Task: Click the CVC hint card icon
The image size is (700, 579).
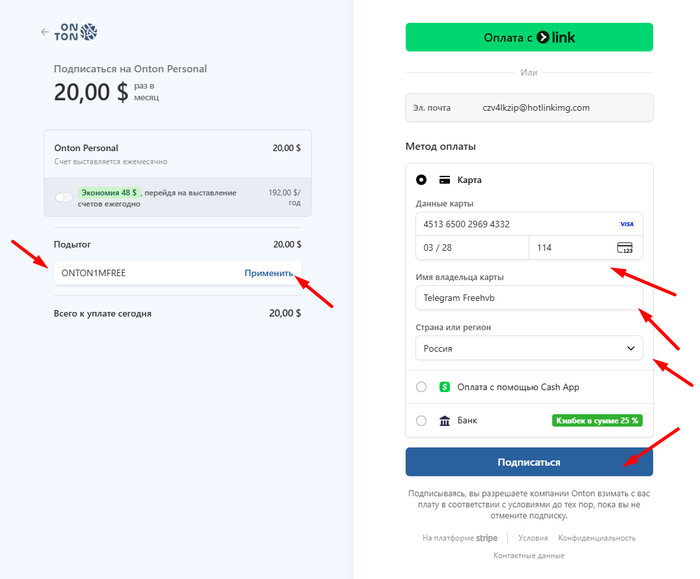Action: (625, 247)
